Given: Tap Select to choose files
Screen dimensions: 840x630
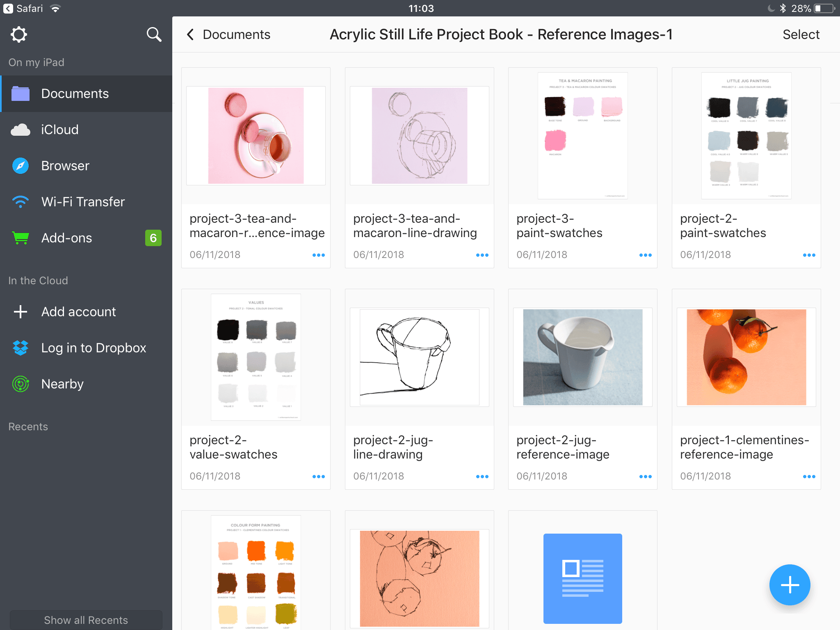Looking at the screenshot, I should tap(801, 34).
